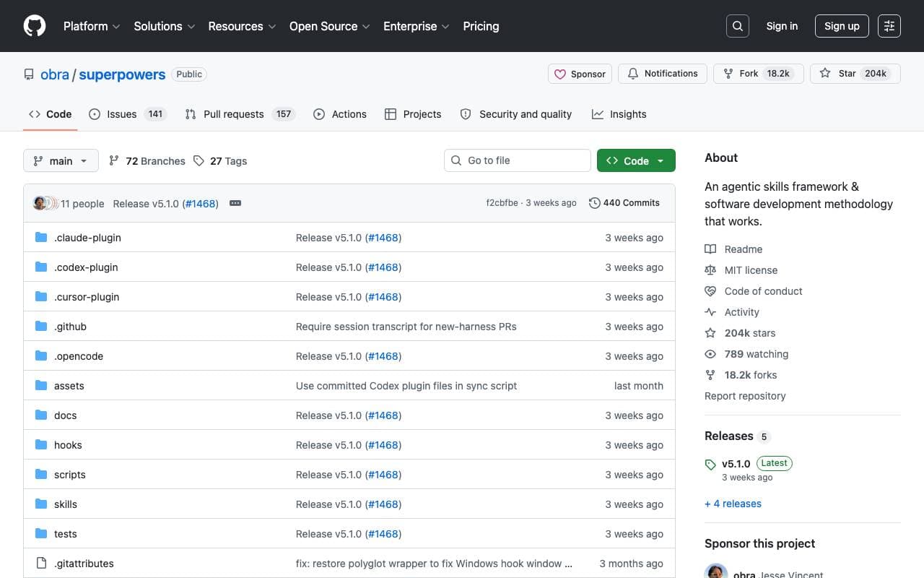Open the + 4 releases link
The height and width of the screenshot is (578, 924).
point(733,504)
